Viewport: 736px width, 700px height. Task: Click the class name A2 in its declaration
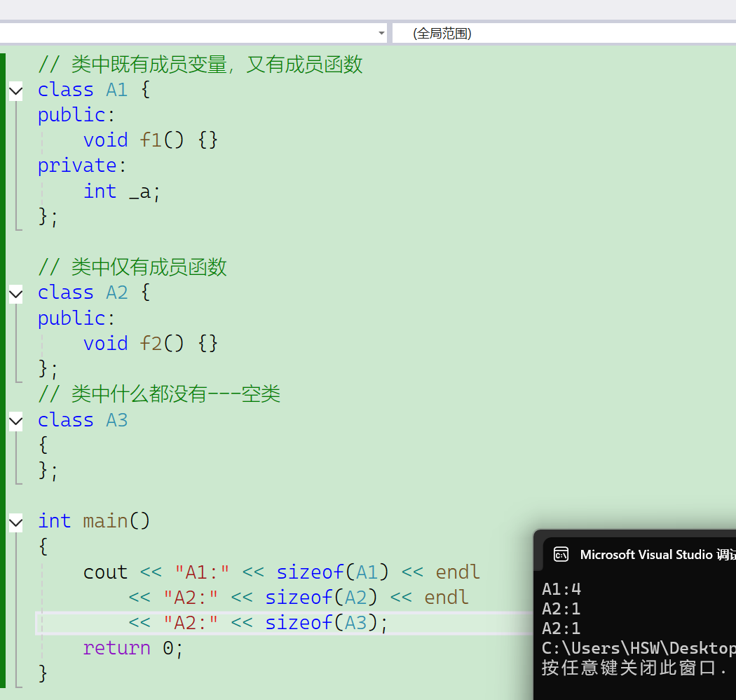[117, 292]
